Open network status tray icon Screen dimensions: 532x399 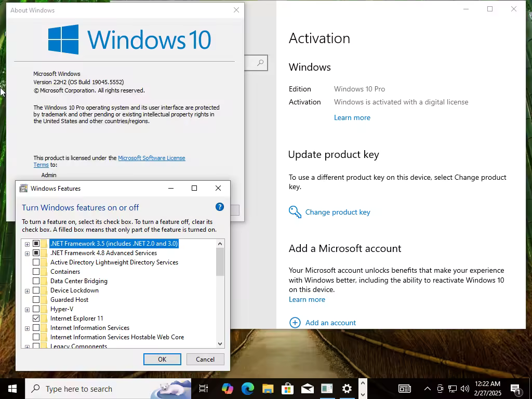(x=453, y=389)
